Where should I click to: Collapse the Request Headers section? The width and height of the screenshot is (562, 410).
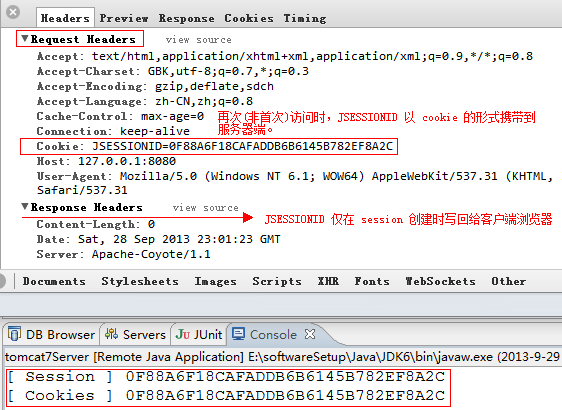point(25,38)
